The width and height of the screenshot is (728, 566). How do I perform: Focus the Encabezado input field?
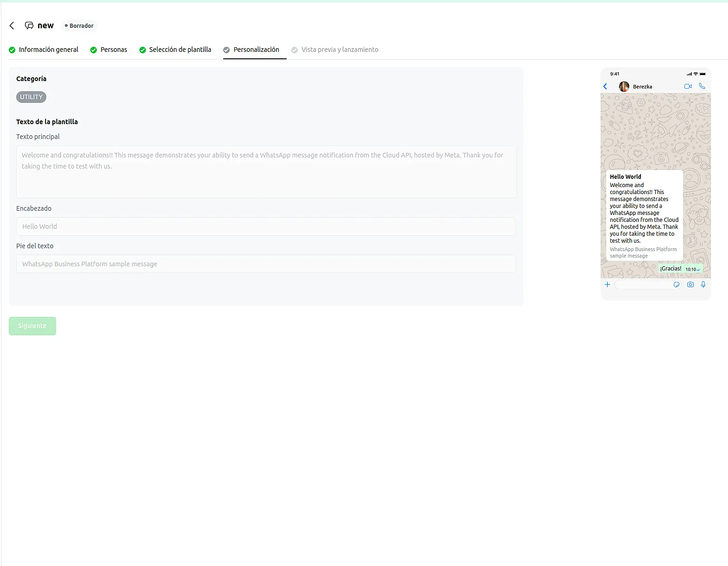pos(266,226)
